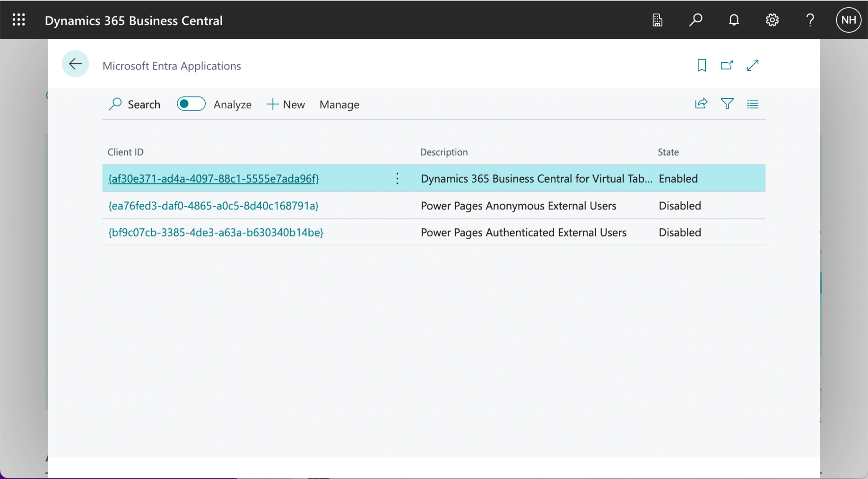Click the company environment building icon
Screen dimensions: 868x479
point(657,20)
